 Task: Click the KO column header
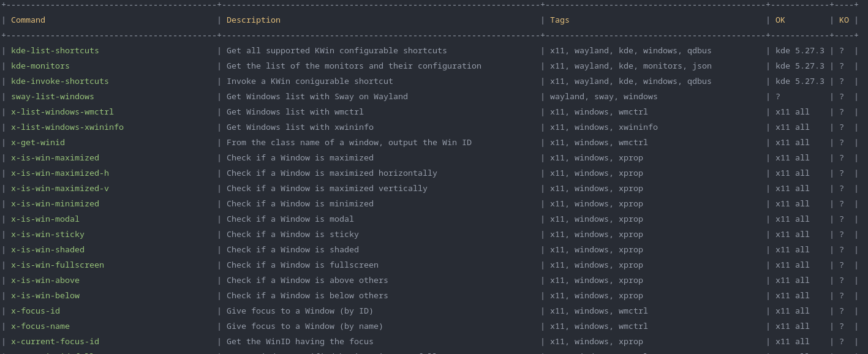(844, 20)
